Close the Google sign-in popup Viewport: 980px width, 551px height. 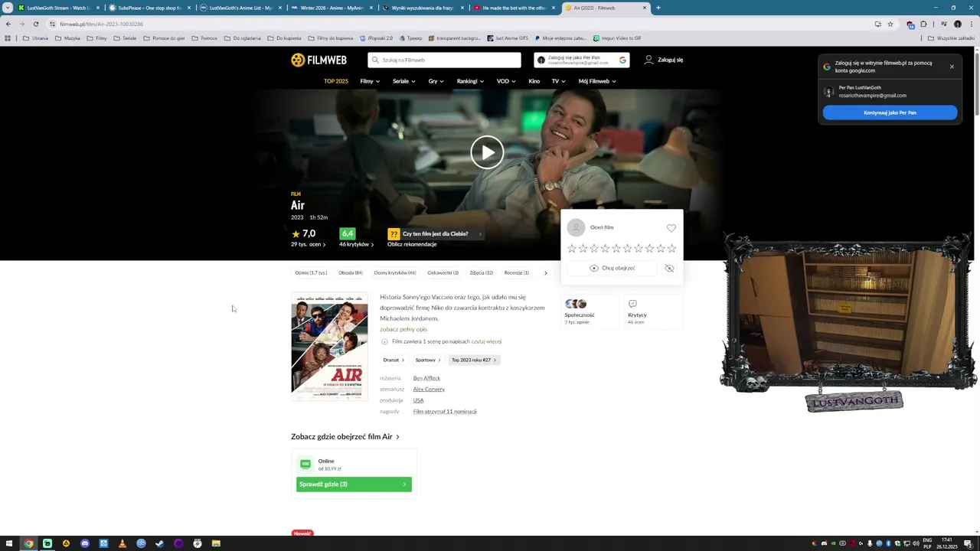point(952,67)
